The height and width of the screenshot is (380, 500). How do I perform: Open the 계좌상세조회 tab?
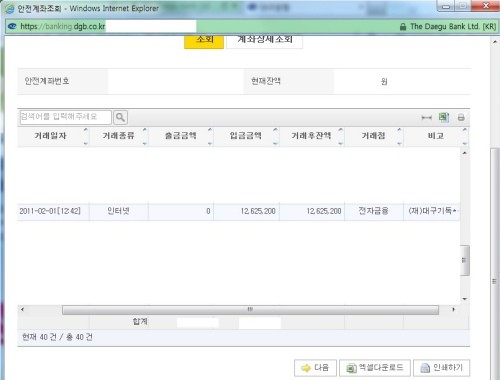point(265,41)
